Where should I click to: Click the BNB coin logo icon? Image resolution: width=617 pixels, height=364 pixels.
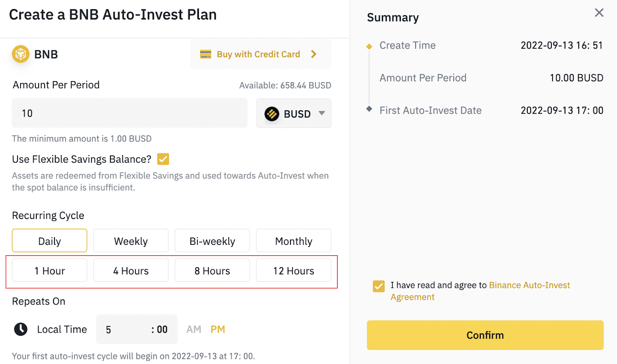coord(21,54)
